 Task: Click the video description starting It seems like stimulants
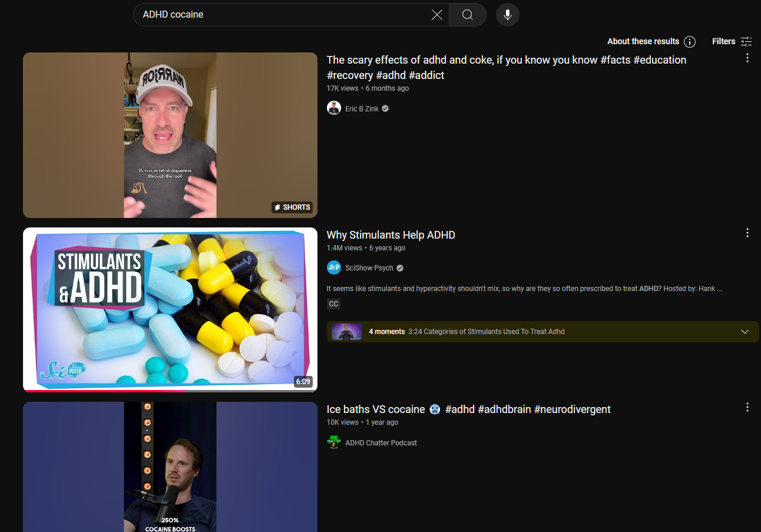pyautogui.click(x=524, y=289)
